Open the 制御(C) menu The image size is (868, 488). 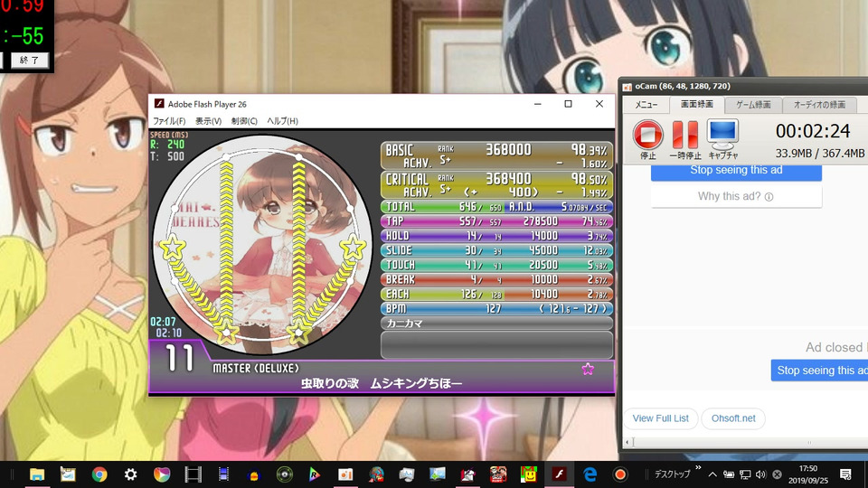pyautogui.click(x=244, y=120)
